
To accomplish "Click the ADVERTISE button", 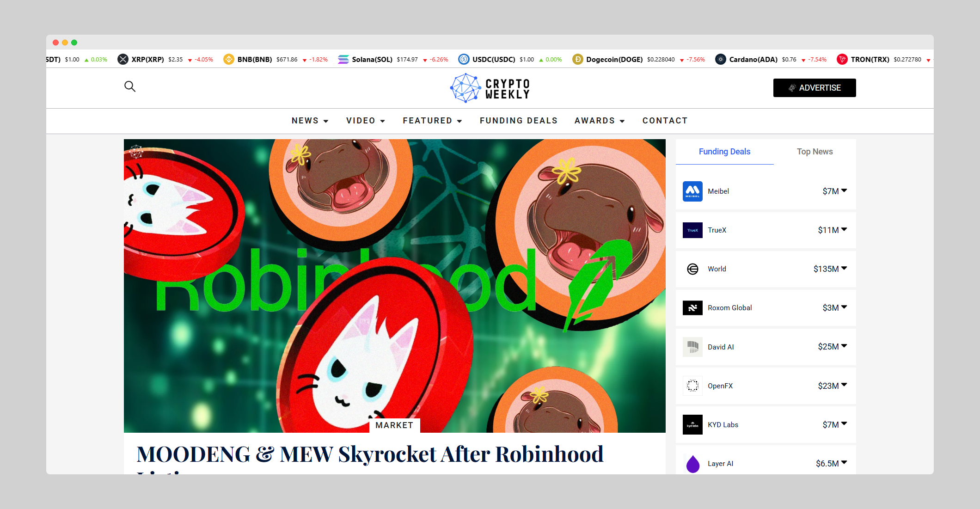I will coord(815,88).
